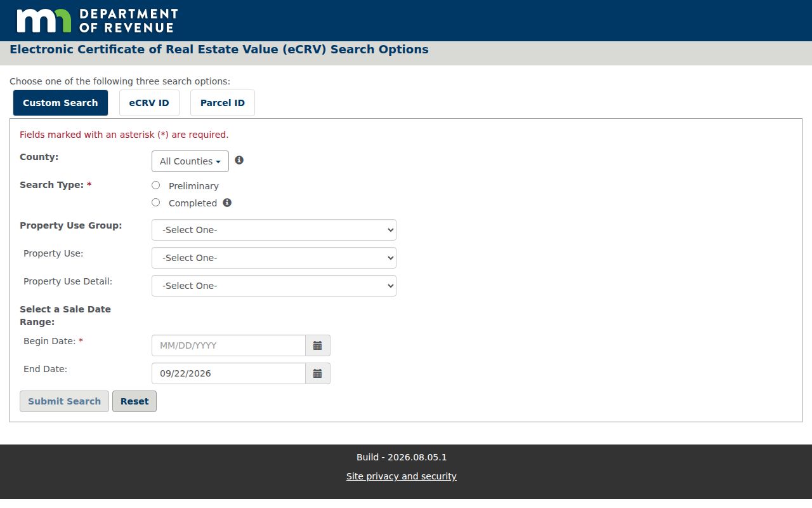Viewport: 812px width, 508px height.
Task: Open the End Date calendar picker
Action: 318,373
